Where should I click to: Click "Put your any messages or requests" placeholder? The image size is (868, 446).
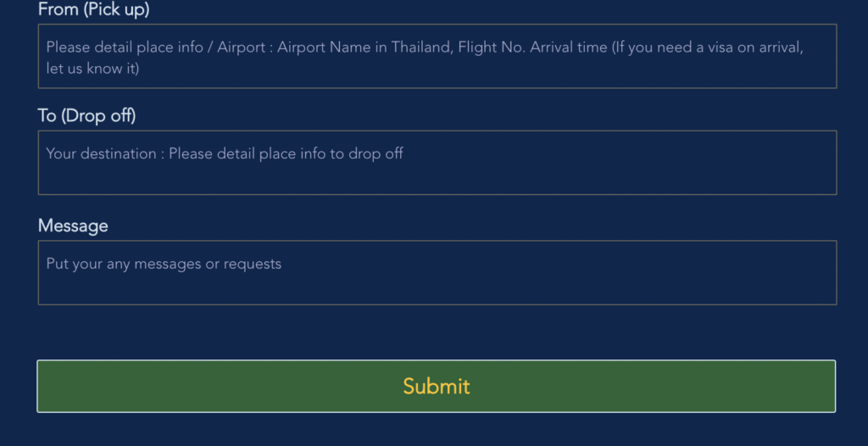[x=164, y=264]
